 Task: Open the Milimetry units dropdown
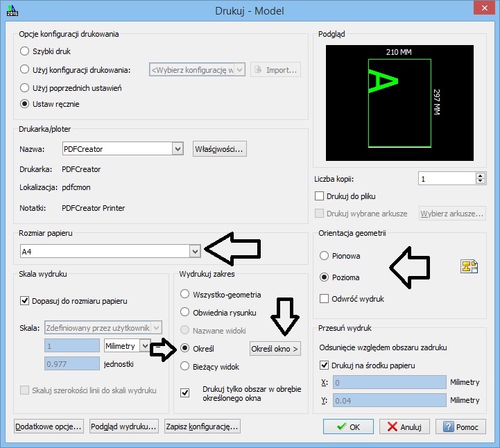(x=127, y=346)
